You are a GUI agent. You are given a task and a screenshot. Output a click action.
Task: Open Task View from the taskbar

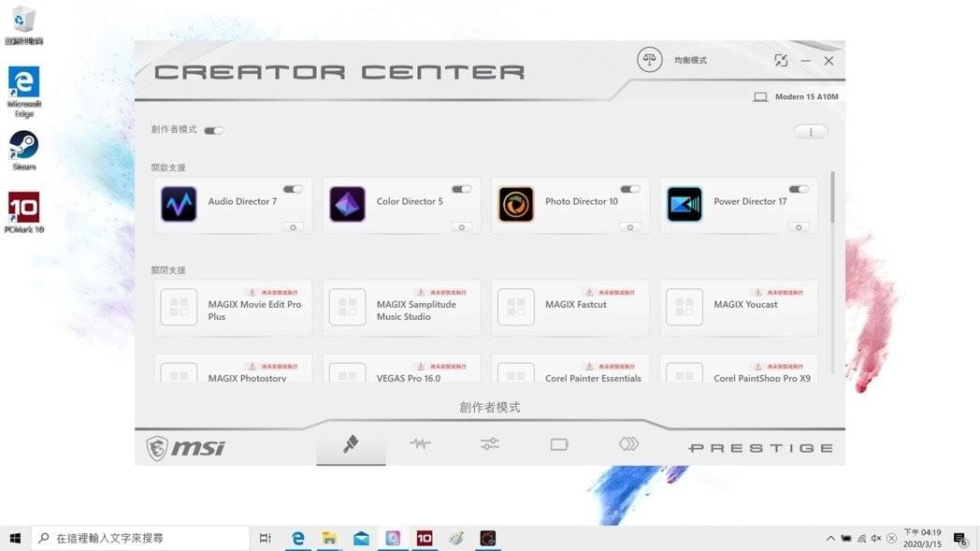pyautogui.click(x=265, y=538)
